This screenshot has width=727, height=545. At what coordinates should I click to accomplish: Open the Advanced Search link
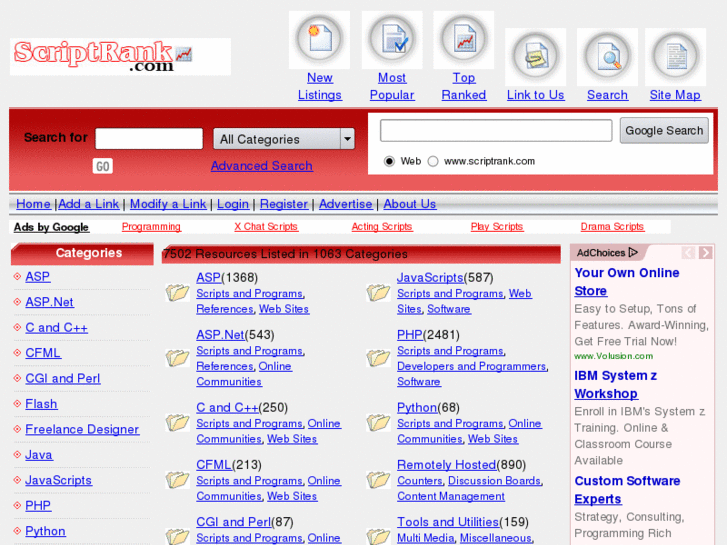click(261, 166)
